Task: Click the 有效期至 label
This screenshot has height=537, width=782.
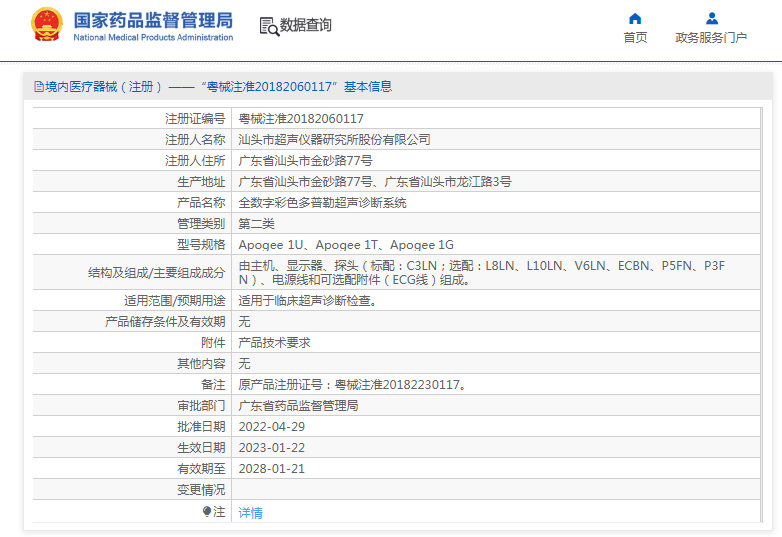Action: point(201,469)
